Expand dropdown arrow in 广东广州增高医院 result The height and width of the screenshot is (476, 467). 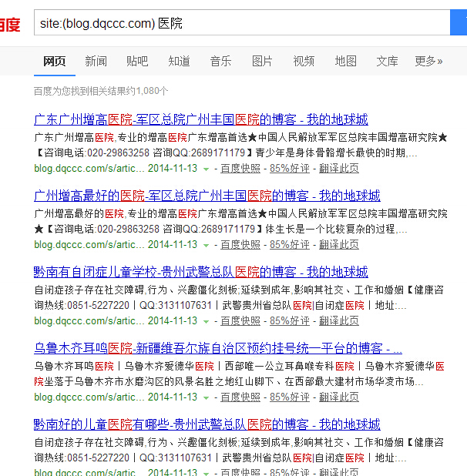(x=207, y=169)
